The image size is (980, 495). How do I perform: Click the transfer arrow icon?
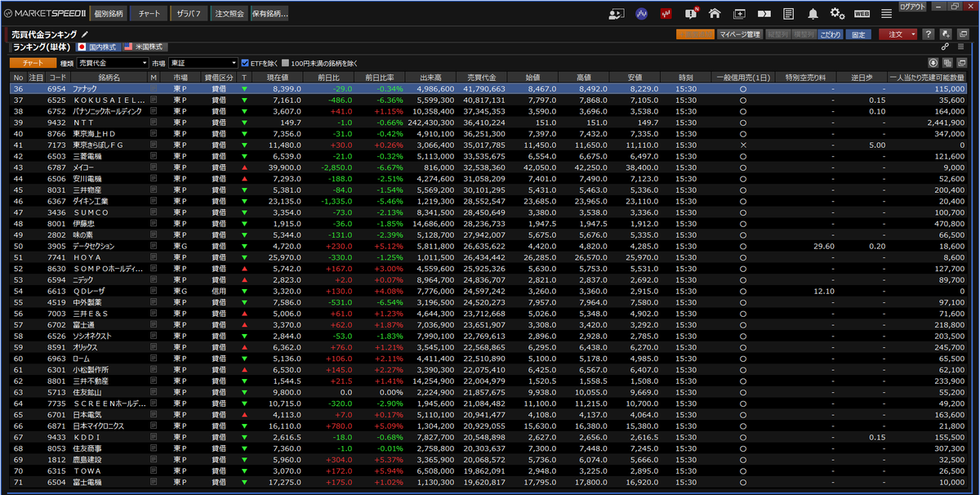(764, 13)
